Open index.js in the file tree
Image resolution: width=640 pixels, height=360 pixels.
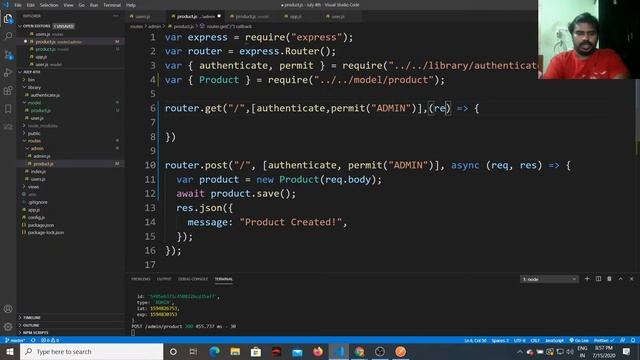[x=38, y=171]
